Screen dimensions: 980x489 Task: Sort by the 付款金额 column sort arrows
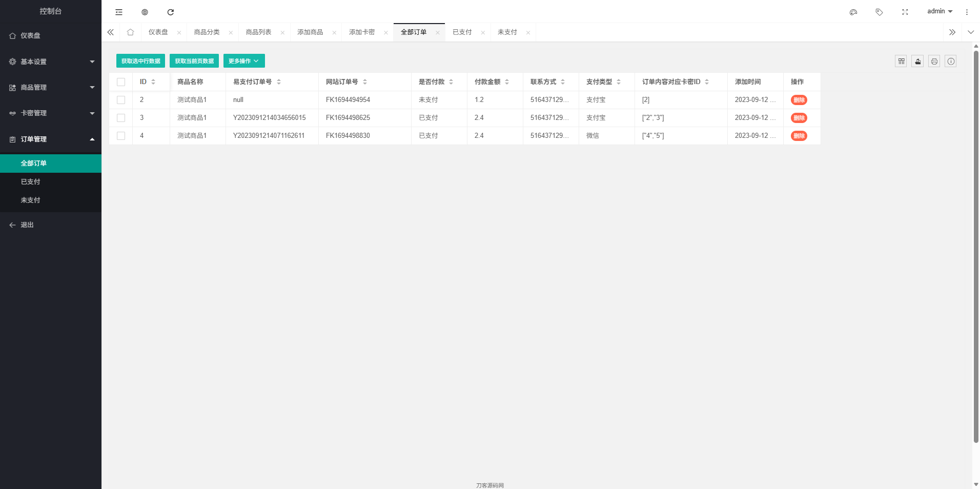[x=507, y=82]
